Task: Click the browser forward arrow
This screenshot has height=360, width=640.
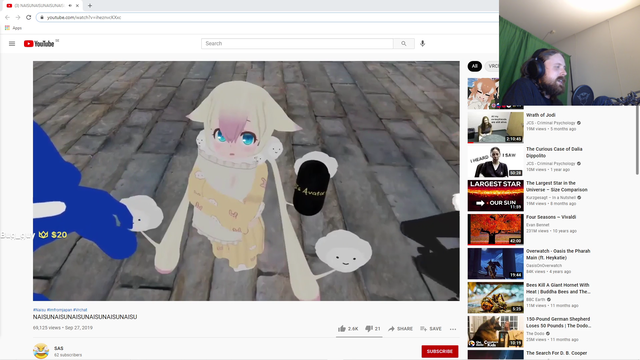Action: click(18, 17)
